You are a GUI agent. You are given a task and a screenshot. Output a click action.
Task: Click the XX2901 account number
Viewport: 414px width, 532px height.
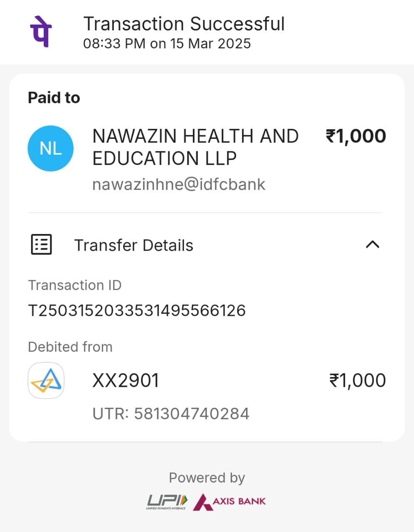click(126, 380)
